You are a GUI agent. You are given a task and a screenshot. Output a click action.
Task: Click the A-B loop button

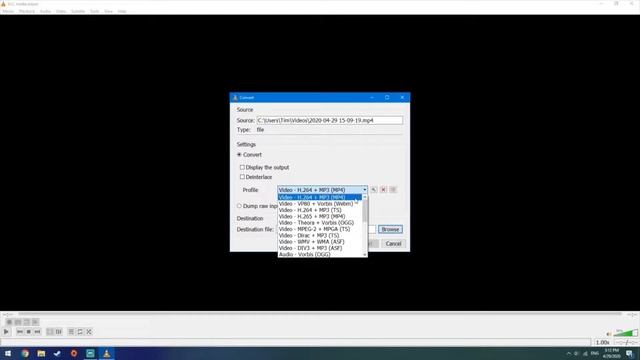click(27, 322)
